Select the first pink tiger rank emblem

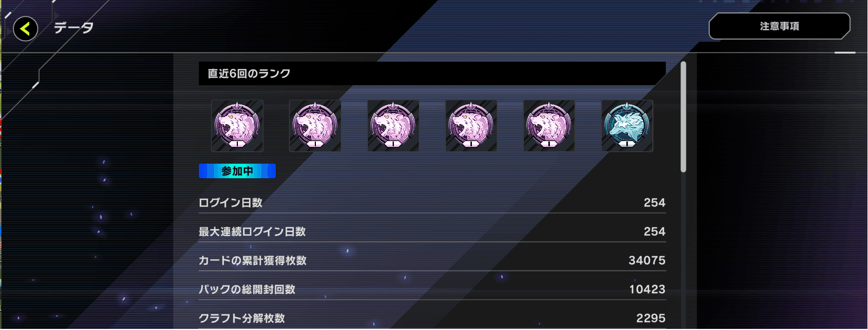(237, 126)
